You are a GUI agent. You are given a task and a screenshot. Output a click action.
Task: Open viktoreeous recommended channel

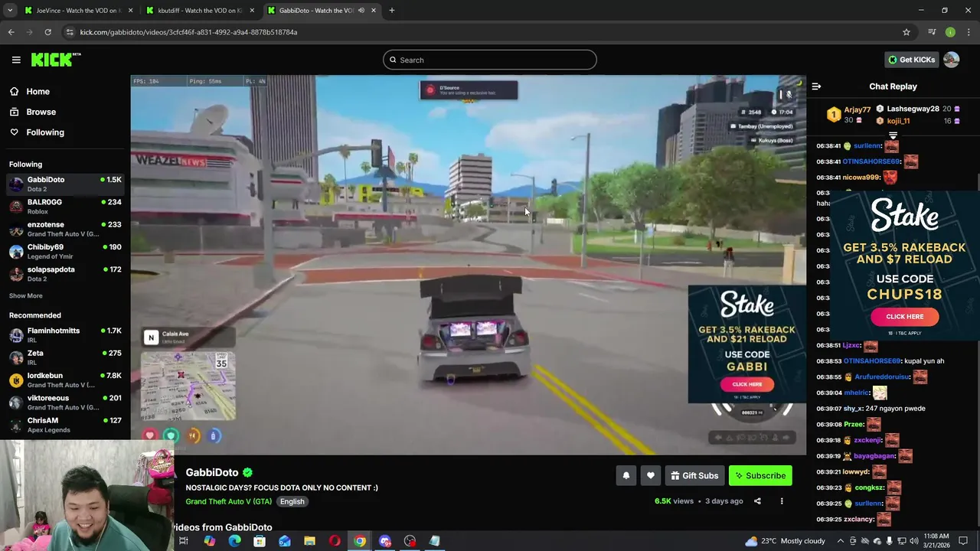[x=65, y=403]
